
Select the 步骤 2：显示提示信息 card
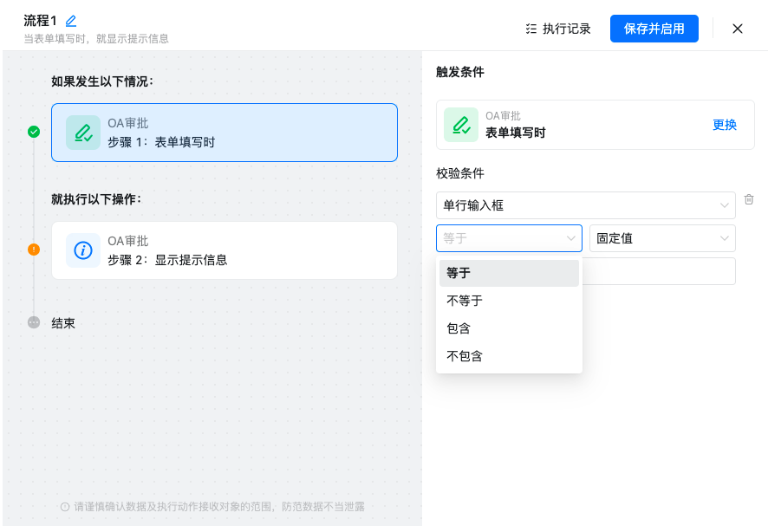(x=225, y=250)
